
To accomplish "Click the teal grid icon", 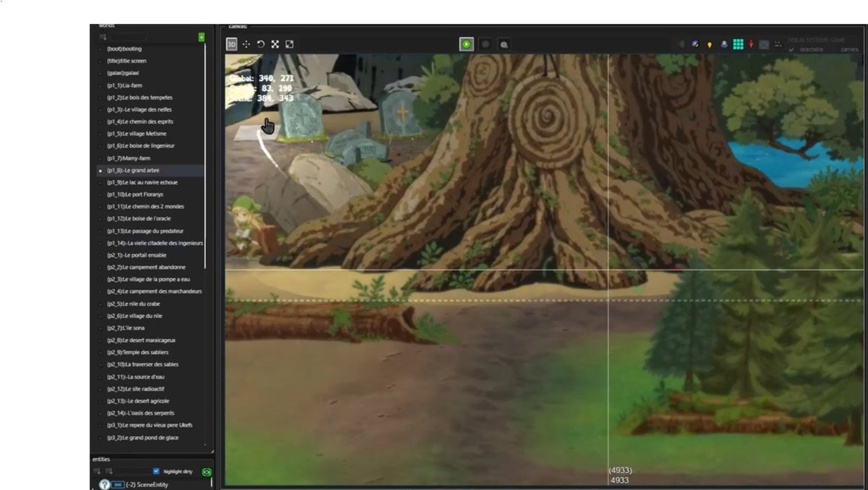I will [x=738, y=44].
